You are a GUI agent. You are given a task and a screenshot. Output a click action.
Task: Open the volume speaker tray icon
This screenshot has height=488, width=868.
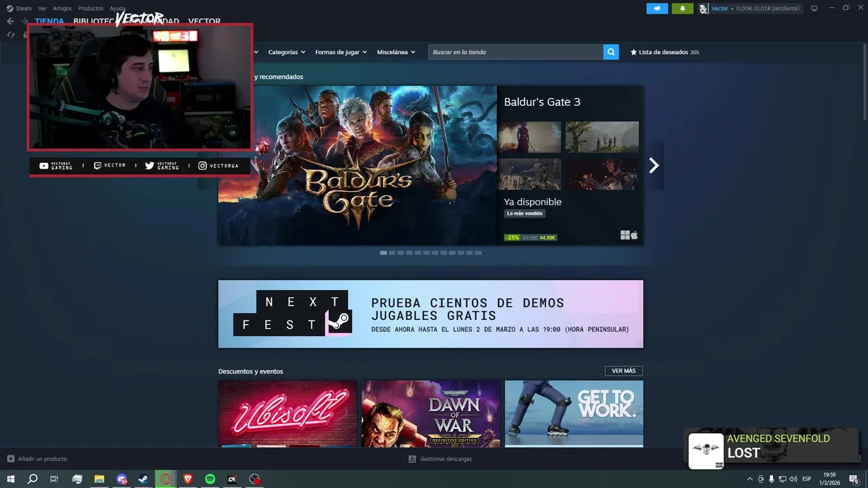[x=793, y=479]
